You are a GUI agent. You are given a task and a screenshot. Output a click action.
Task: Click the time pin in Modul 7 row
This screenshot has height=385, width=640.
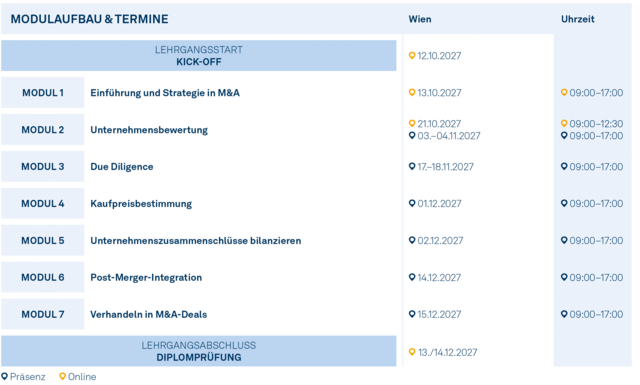pyautogui.click(x=564, y=314)
